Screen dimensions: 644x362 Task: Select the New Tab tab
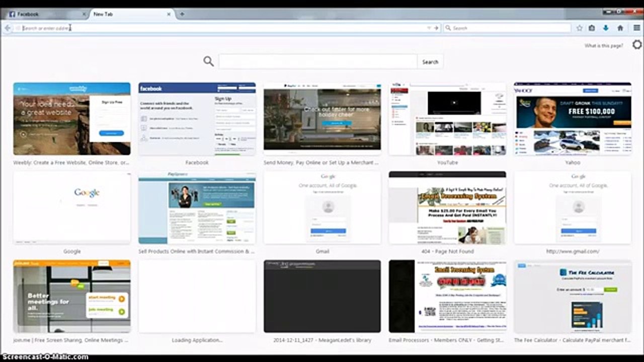pos(132,14)
